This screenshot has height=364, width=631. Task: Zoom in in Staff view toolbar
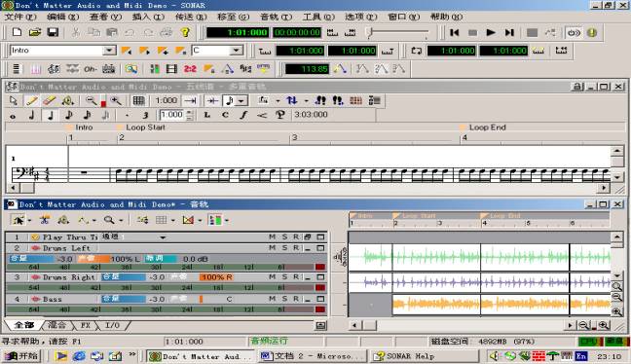coord(116,100)
